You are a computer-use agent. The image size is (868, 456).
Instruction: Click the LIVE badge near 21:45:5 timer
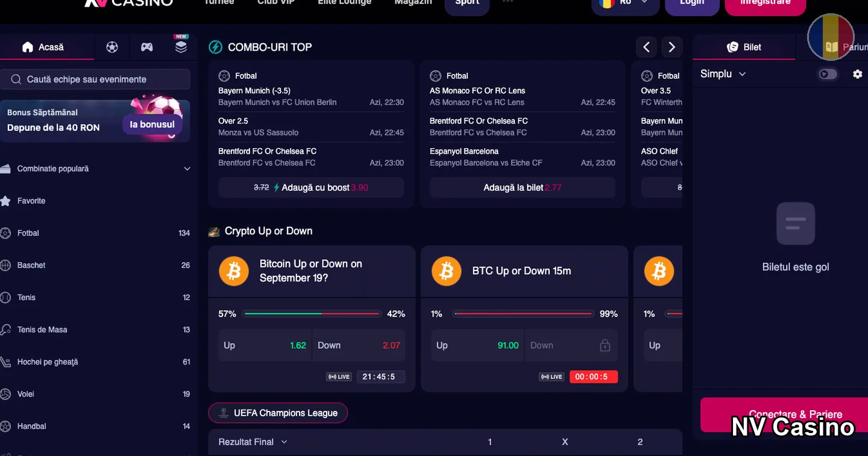pos(339,377)
